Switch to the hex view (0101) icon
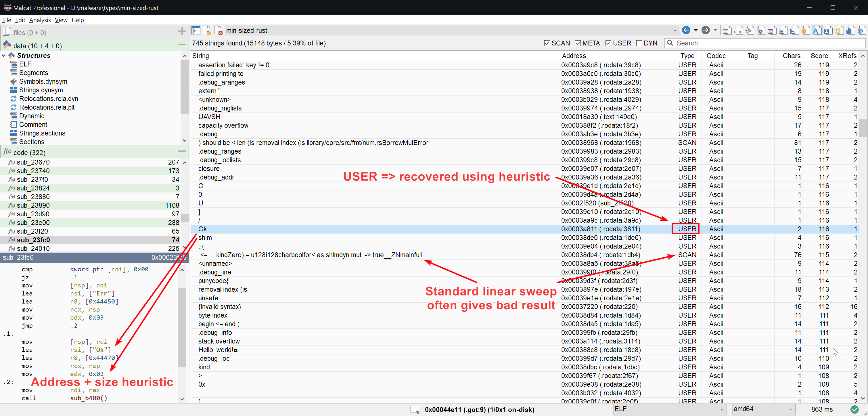The height and width of the screenshot is (416, 868). tap(738, 31)
